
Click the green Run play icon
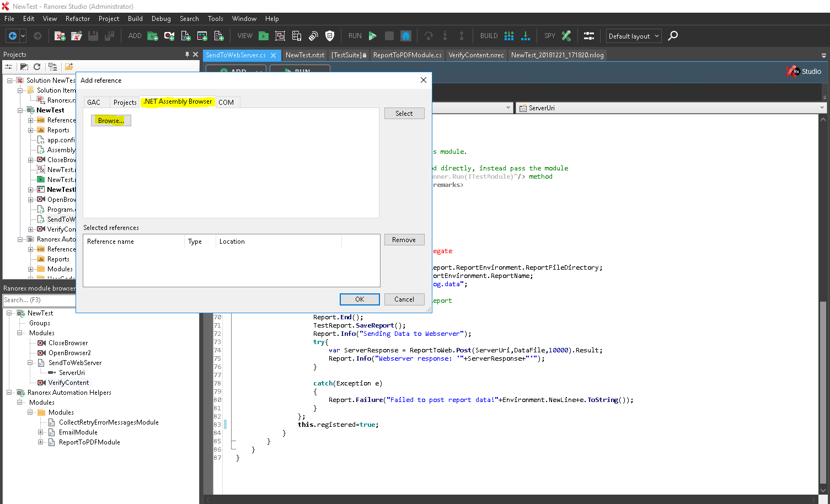(373, 36)
